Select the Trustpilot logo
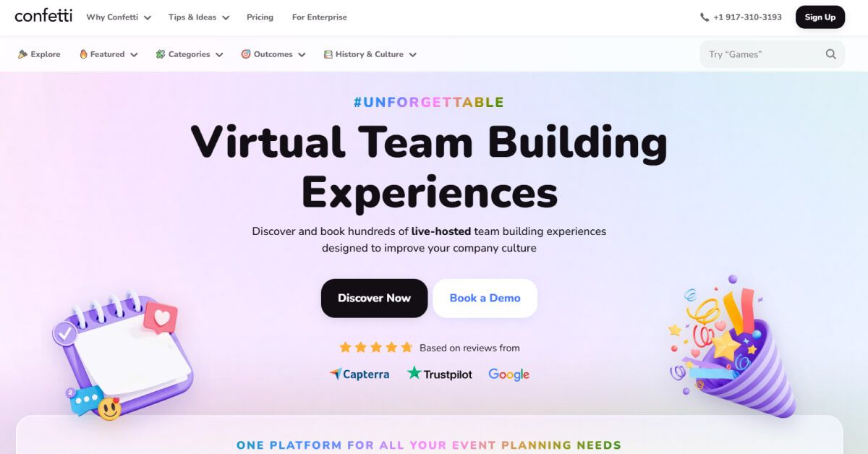 pos(440,374)
